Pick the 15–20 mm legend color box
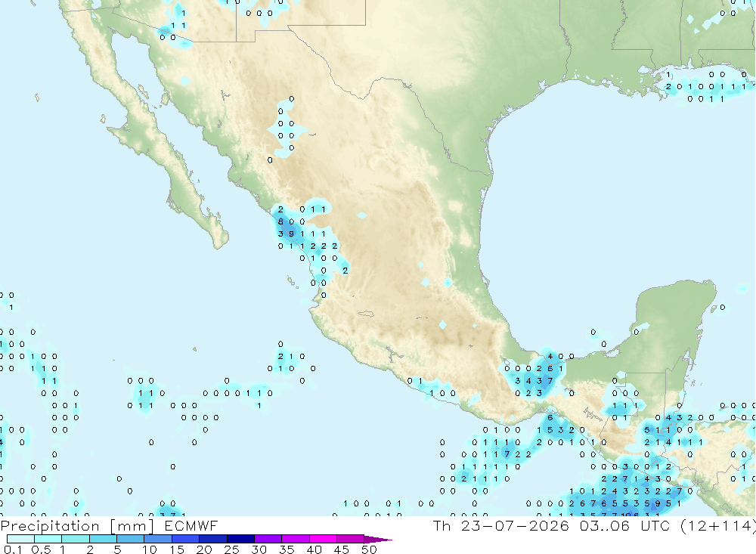756x554 pixels. (186, 539)
